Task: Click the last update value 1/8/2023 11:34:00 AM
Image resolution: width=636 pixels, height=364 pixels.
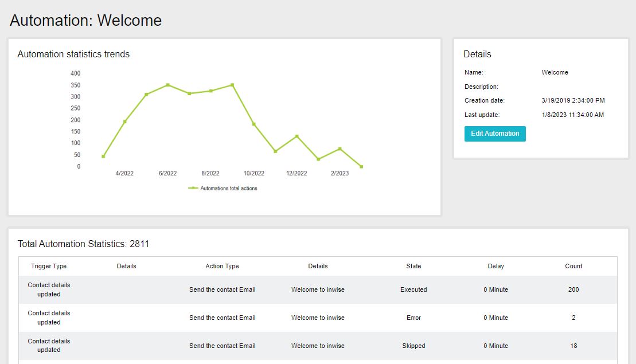Action: 573,115
